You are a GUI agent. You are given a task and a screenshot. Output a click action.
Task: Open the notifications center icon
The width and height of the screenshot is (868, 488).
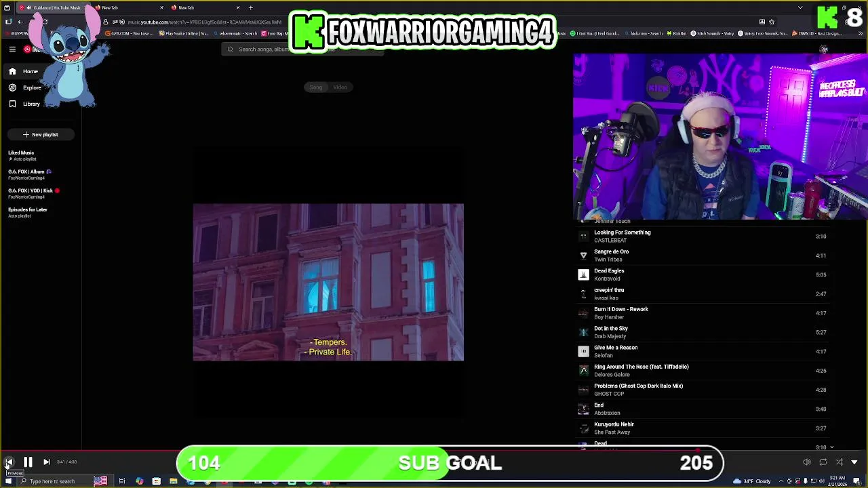click(857, 481)
